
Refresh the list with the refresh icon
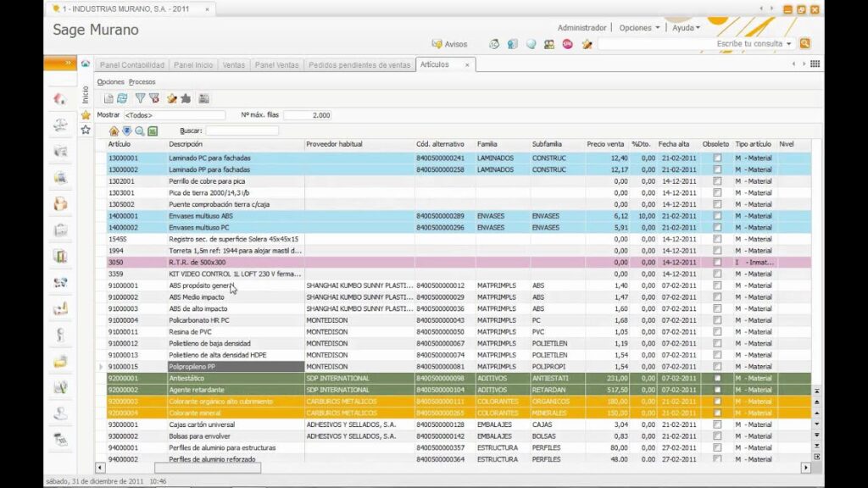click(x=121, y=99)
